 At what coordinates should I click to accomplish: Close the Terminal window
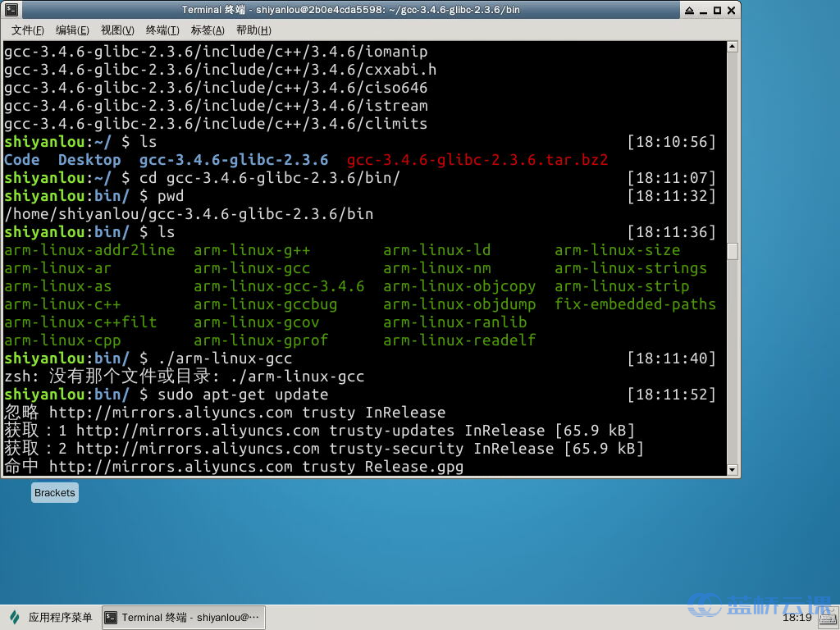[731, 10]
